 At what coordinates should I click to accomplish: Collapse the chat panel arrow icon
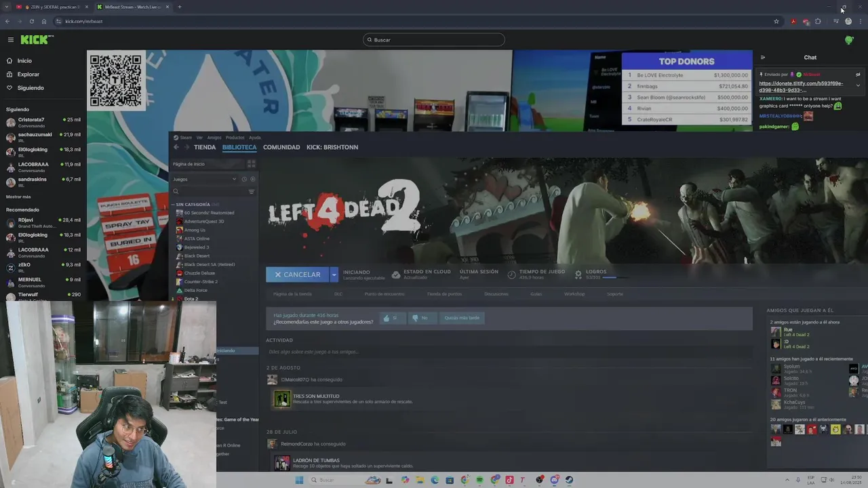[x=762, y=58]
